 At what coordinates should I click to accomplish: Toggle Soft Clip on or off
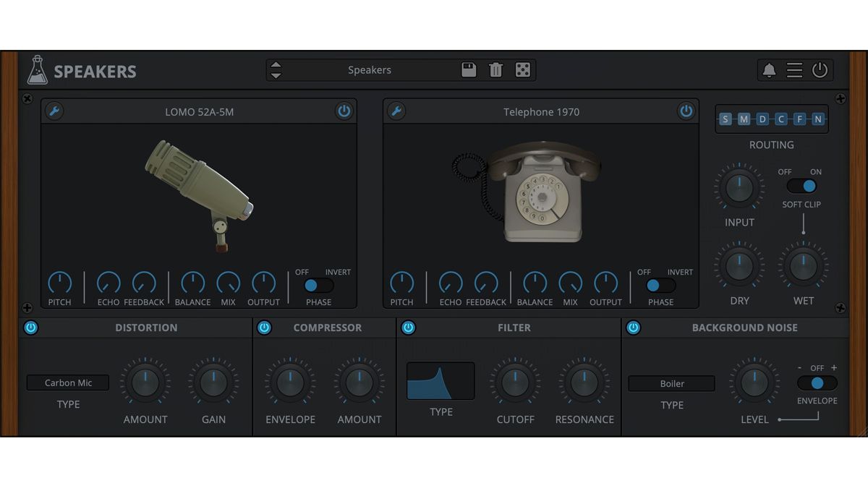point(801,186)
